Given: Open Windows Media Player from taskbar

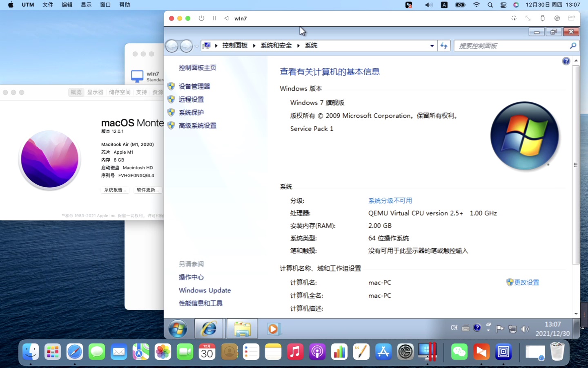Looking at the screenshot, I should click(273, 329).
